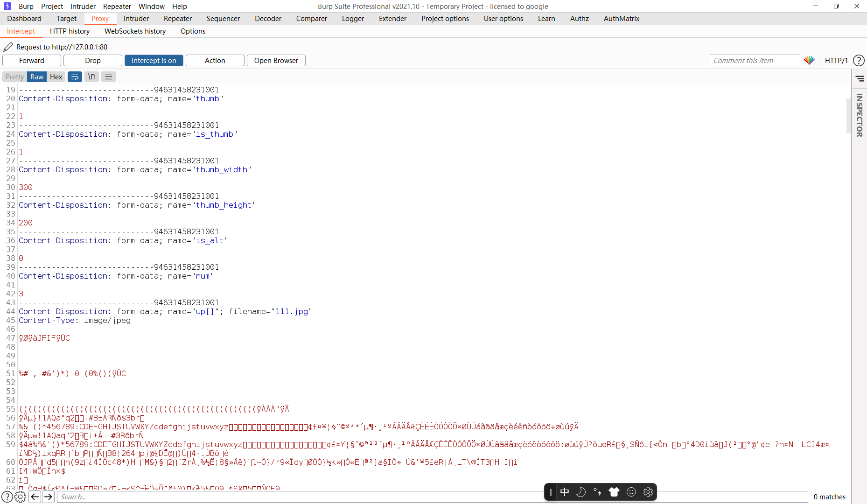867x504 pixels.
Task: Open Intercept settings with the bottom-left gear
Action: (x=21, y=497)
